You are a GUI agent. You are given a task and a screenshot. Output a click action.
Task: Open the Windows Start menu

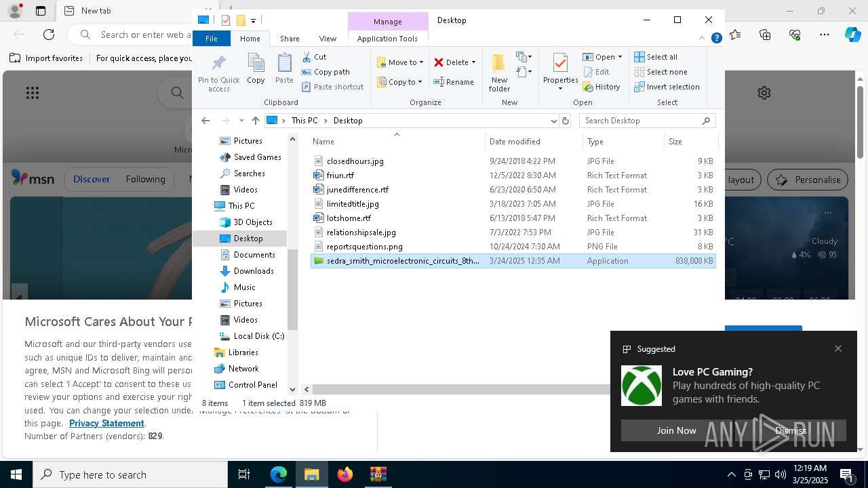pyautogui.click(x=16, y=474)
